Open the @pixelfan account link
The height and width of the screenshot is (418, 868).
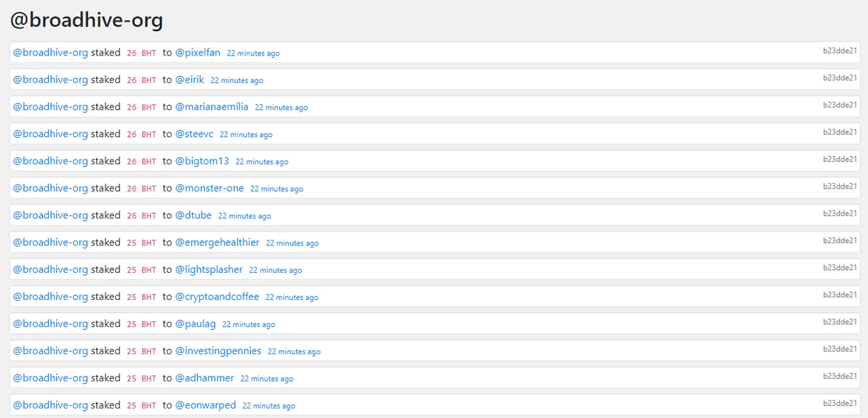(x=198, y=52)
